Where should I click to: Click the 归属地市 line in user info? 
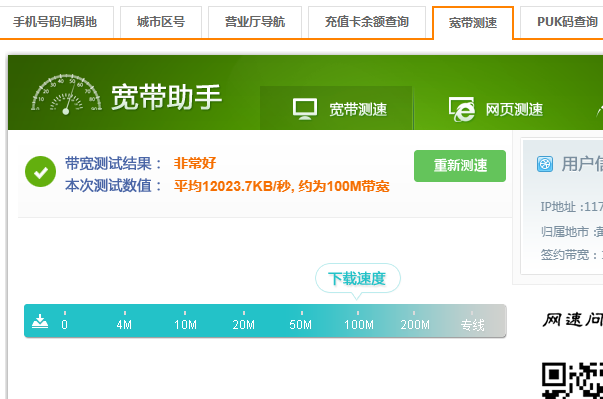click(x=571, y=232)
